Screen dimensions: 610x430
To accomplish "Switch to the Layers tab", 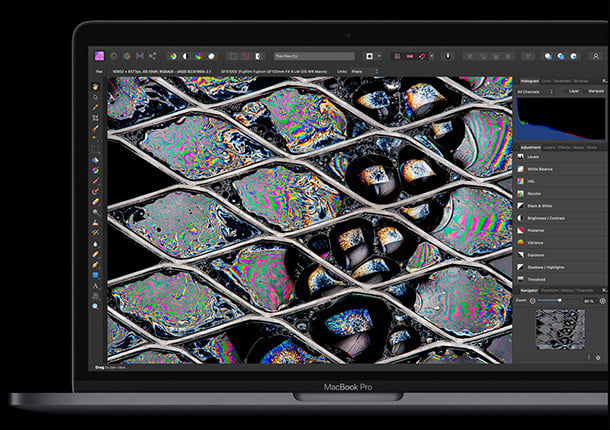I will [x=549, y=147].
